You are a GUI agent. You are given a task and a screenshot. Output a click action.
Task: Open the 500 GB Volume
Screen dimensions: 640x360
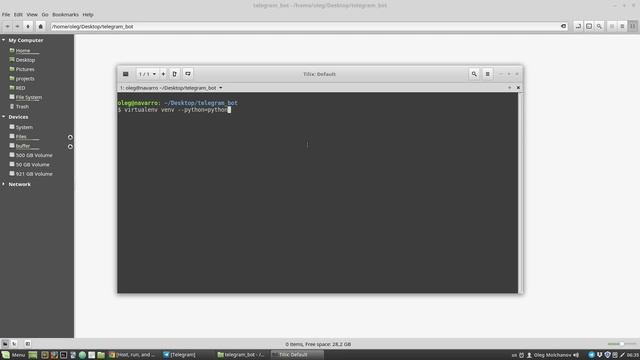click(34, 156)
